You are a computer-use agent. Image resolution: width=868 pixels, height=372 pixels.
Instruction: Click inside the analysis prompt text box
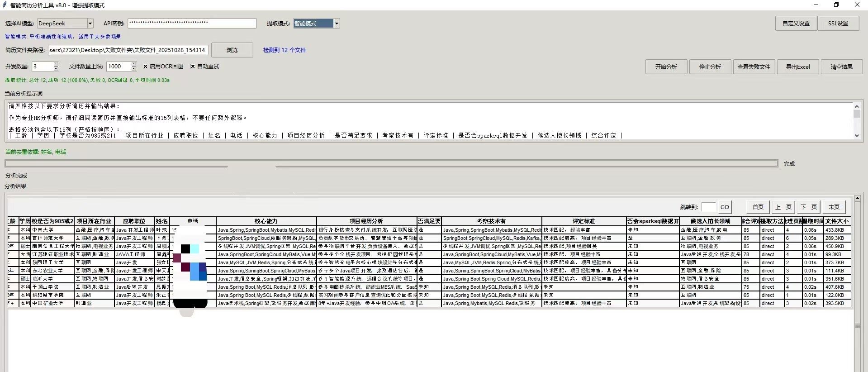(430, 121)
